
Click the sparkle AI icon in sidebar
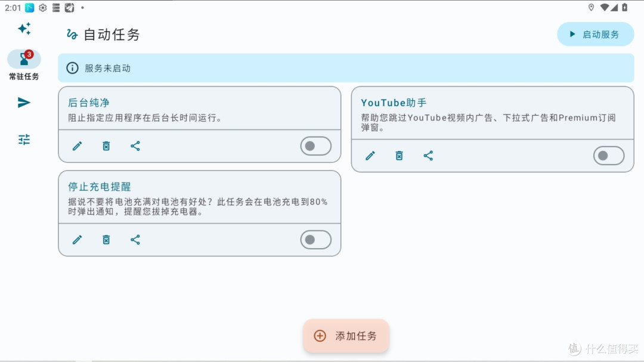click(24, 29)
